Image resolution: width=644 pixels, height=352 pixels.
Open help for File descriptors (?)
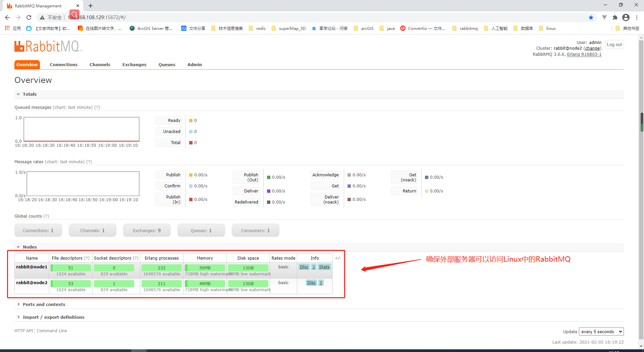tap(87, 258)
